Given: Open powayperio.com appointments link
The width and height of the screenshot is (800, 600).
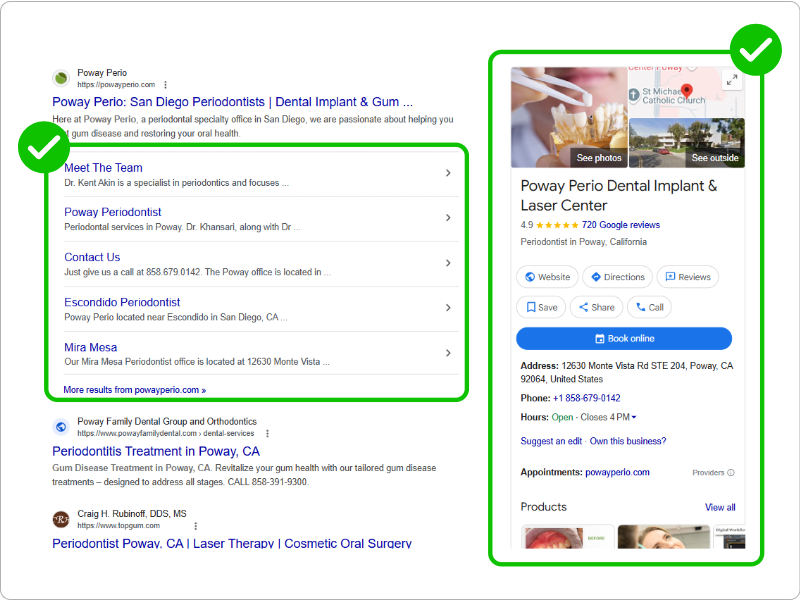Looking at the screenshot, I should (x=617, y=472).
